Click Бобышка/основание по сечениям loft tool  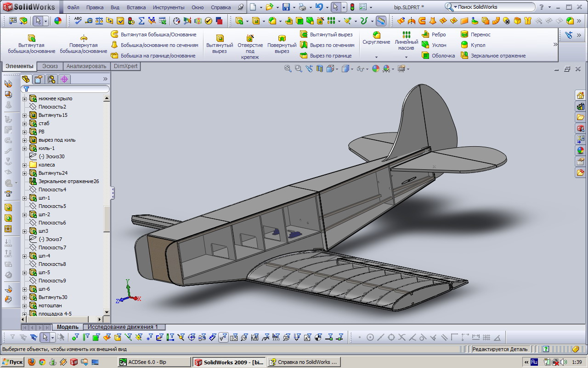(x=154, y=45)
